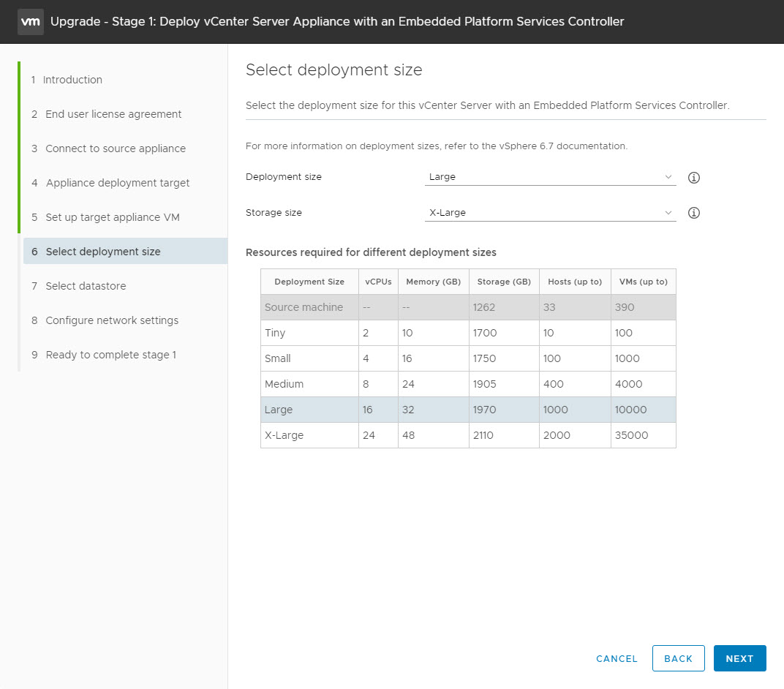Show info for Deployment size field
Image resolution: width=784 pixels, height=689 pixels.
693,178
